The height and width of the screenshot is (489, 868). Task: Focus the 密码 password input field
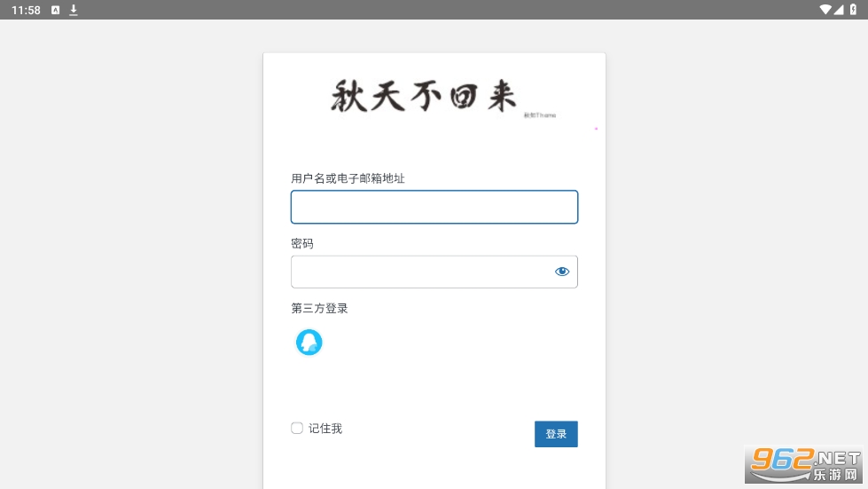[x=434, y=272]
